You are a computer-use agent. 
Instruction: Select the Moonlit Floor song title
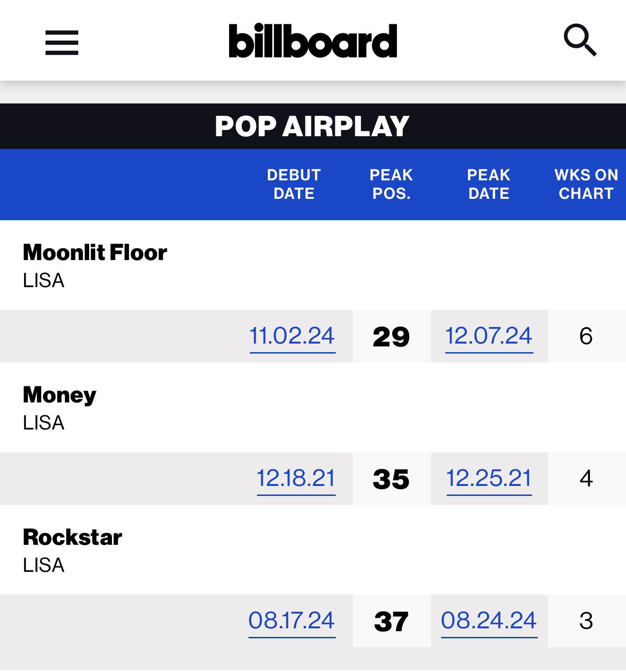click(95, 252)
